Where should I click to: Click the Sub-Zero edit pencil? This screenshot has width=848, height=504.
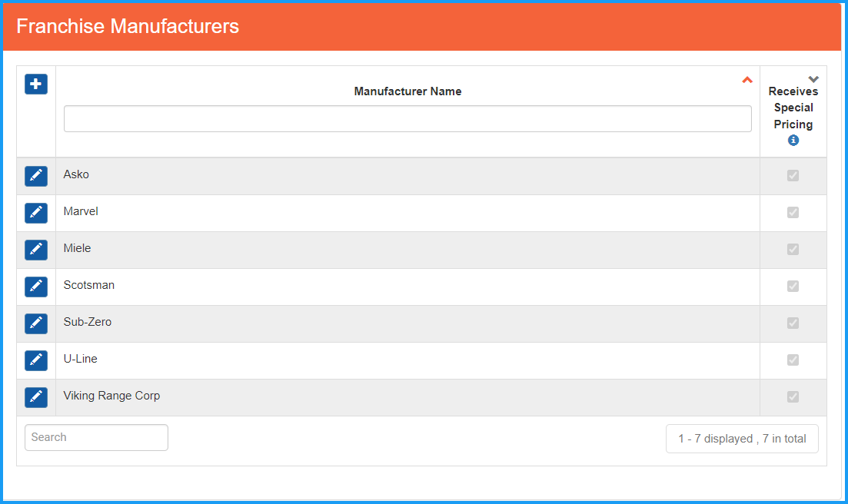click(36, 323)
